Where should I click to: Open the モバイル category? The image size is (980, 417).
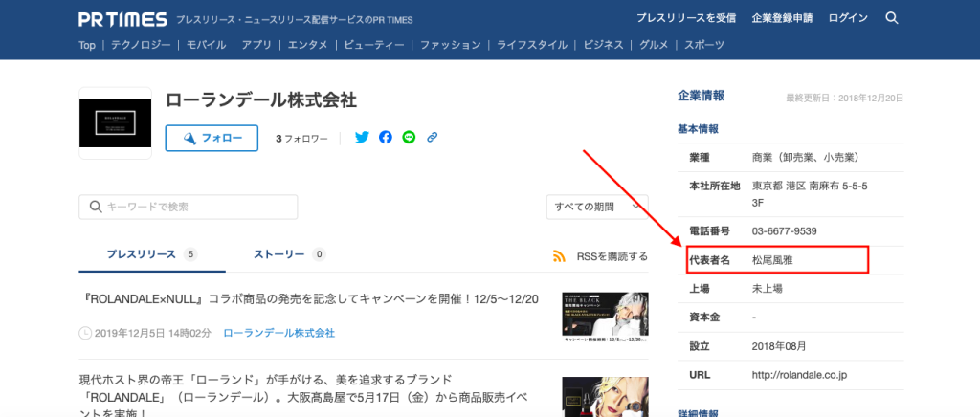click(x=207, y=45)
